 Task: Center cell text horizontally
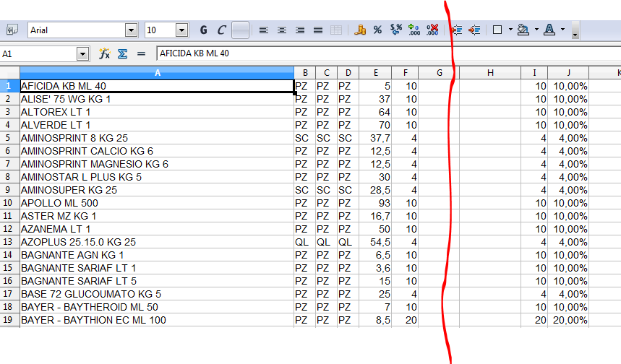pyautogui.click(x=282, y=30)
